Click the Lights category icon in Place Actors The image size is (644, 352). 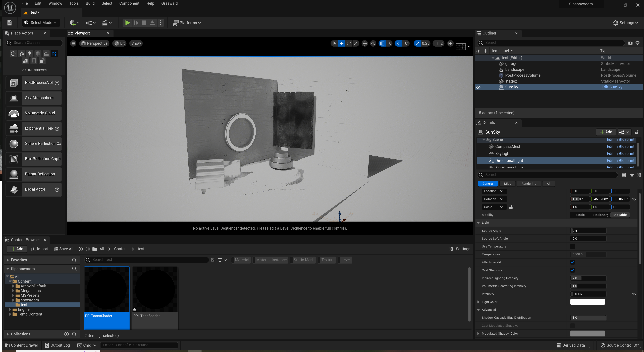[30, 54]
